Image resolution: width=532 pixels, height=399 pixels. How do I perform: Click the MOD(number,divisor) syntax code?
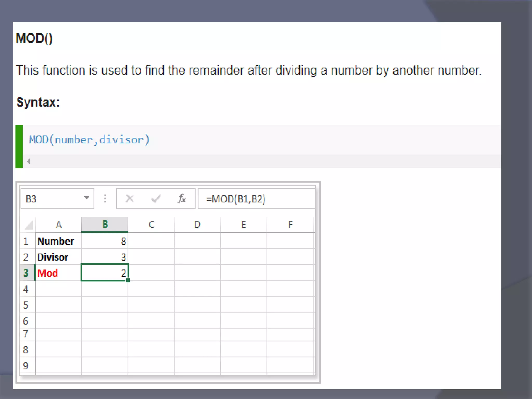(89, 140)
